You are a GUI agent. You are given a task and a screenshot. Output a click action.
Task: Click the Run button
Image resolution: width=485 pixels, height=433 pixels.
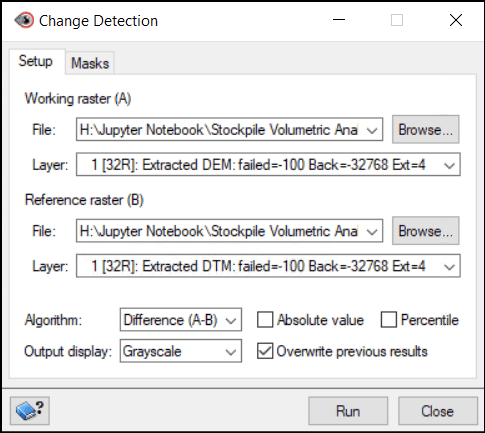348,411
